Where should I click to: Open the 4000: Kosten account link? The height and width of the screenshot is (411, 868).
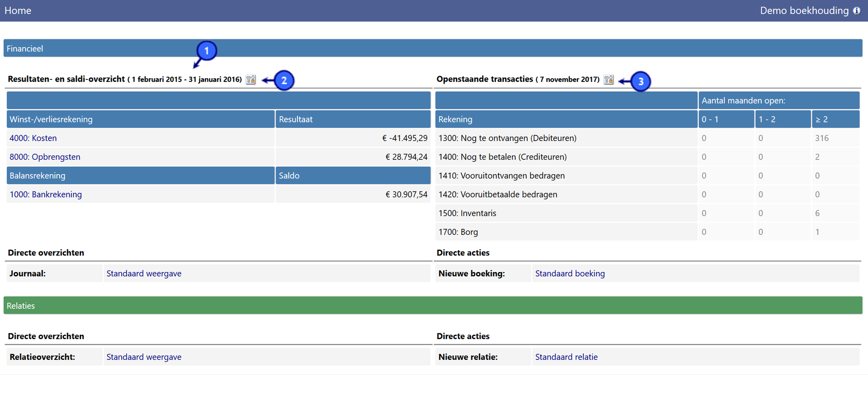(33, 138)
